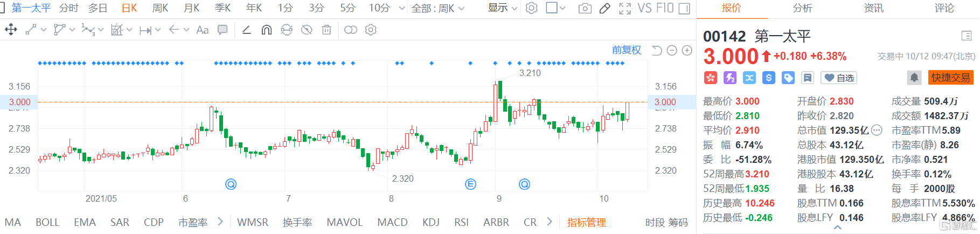Screen dimensions: 980x234
Task: Expand the 显示 display dropdown
Action: click(x=503, y=8)
